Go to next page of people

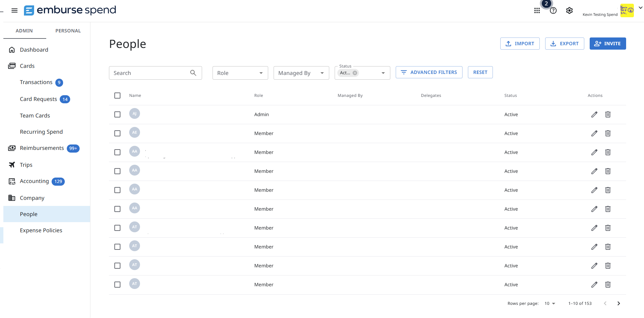pos(619,303)
